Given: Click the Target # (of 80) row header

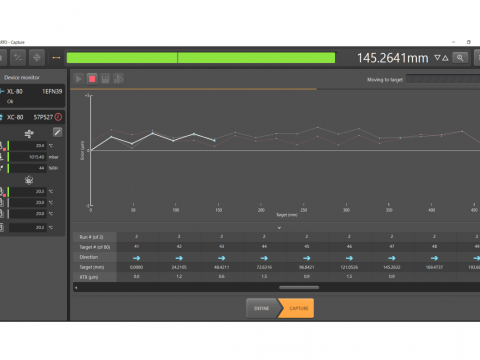Looking at the screenshot, I should tap(95, 247).
